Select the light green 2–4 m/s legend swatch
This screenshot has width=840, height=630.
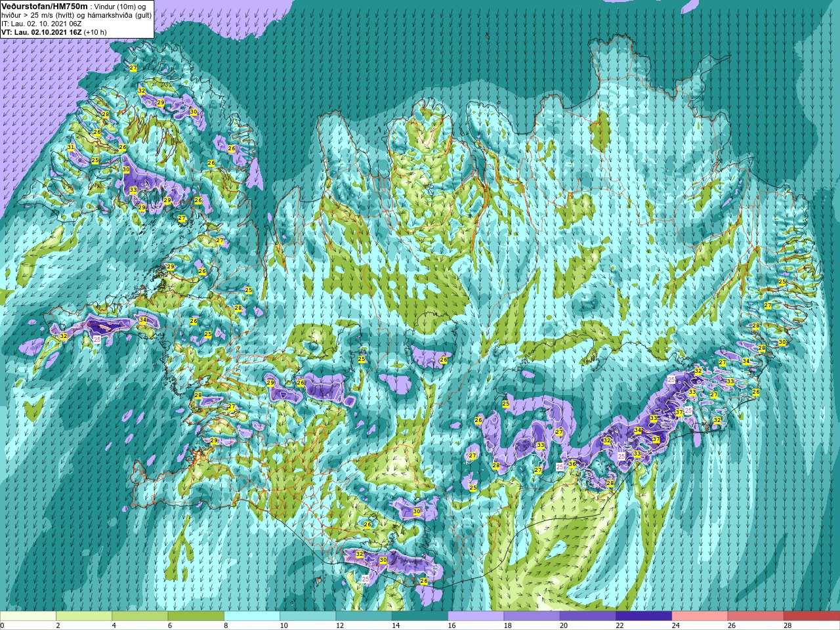click(x=84, y=616)
